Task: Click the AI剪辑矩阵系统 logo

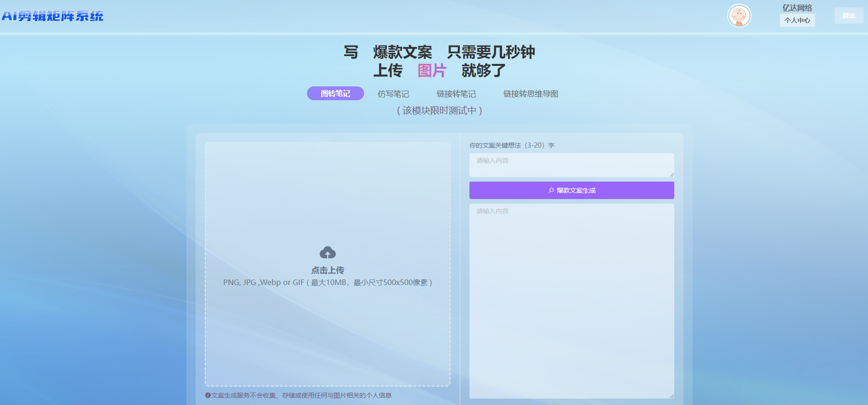Action: tap(52, 16)
